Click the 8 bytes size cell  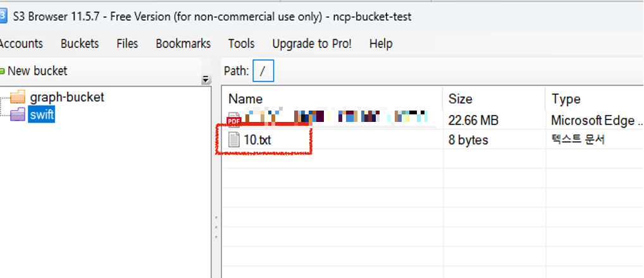point(468,140)
